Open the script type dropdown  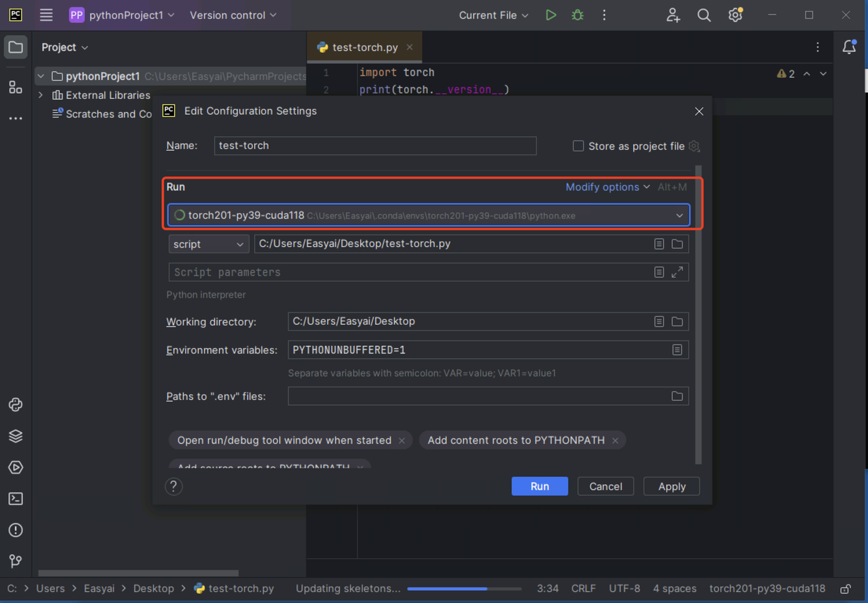pyautogui.click(x=209, y=244)
